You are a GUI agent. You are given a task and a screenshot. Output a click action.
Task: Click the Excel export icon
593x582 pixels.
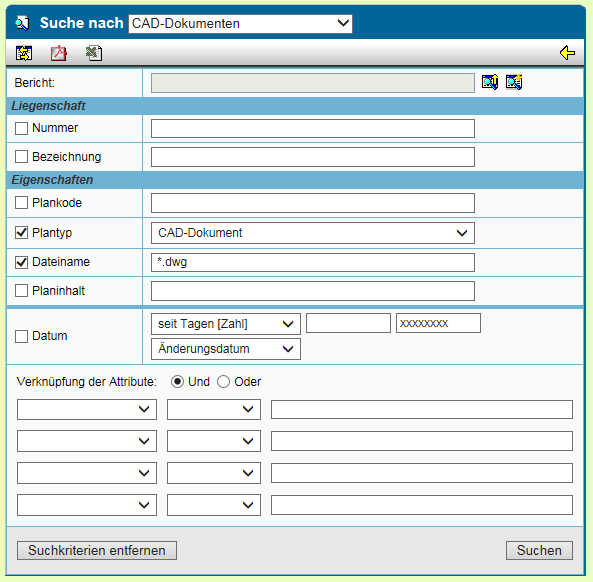(94, 53)
